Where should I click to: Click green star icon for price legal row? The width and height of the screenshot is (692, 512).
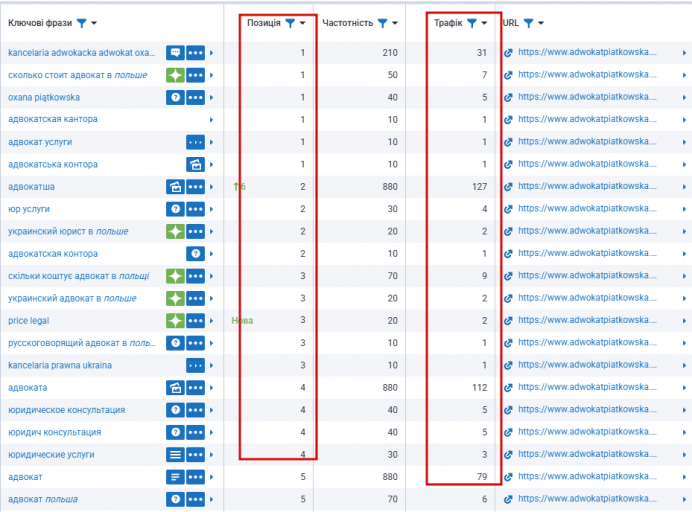[175, 320]
